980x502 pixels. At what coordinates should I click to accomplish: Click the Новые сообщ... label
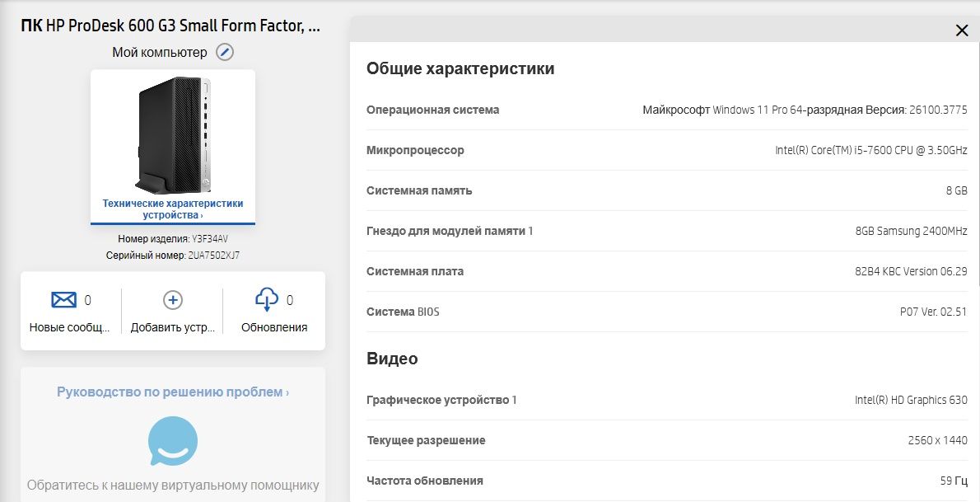click(69, 327)
